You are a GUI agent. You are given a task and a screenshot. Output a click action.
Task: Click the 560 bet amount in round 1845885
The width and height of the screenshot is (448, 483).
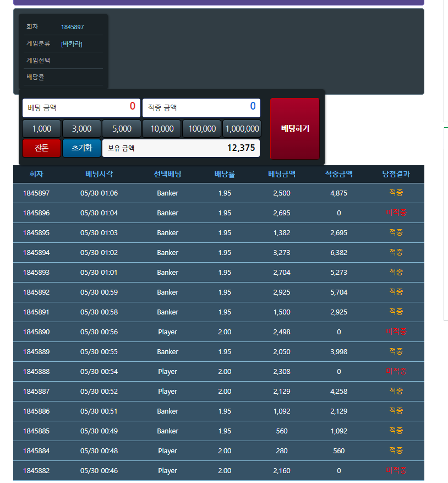tap(282, 431)
